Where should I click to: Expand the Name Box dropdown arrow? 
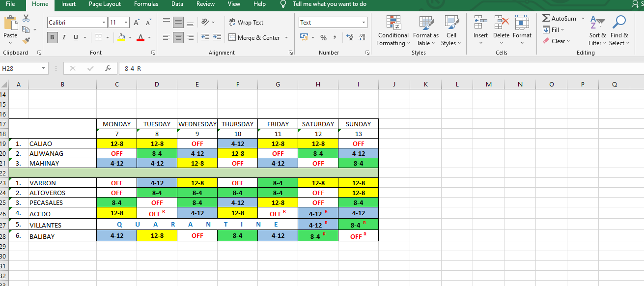click(44, 69)
